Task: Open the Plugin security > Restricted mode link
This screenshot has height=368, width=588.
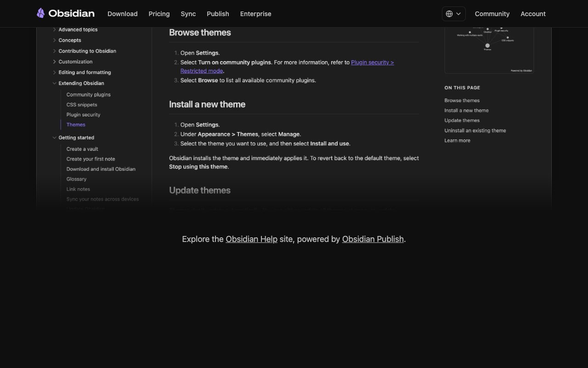Action: 287,67
